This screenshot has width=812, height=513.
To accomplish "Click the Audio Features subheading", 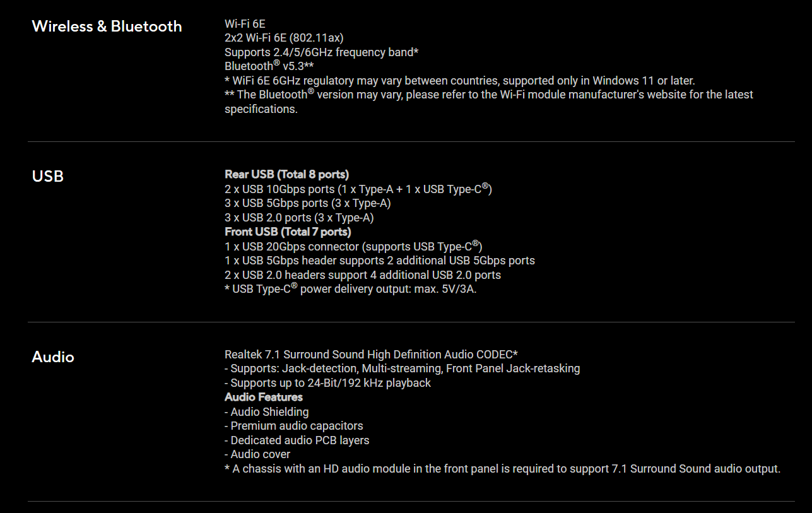I will 264,397.
